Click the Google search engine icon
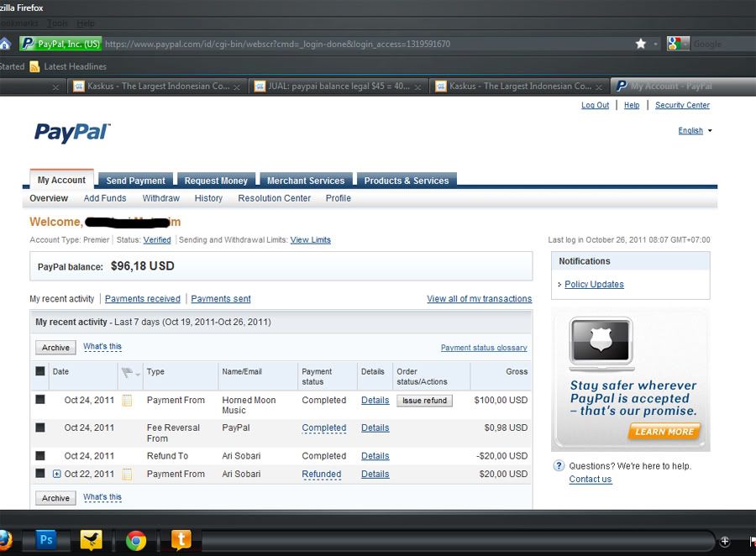 [674, 44]
